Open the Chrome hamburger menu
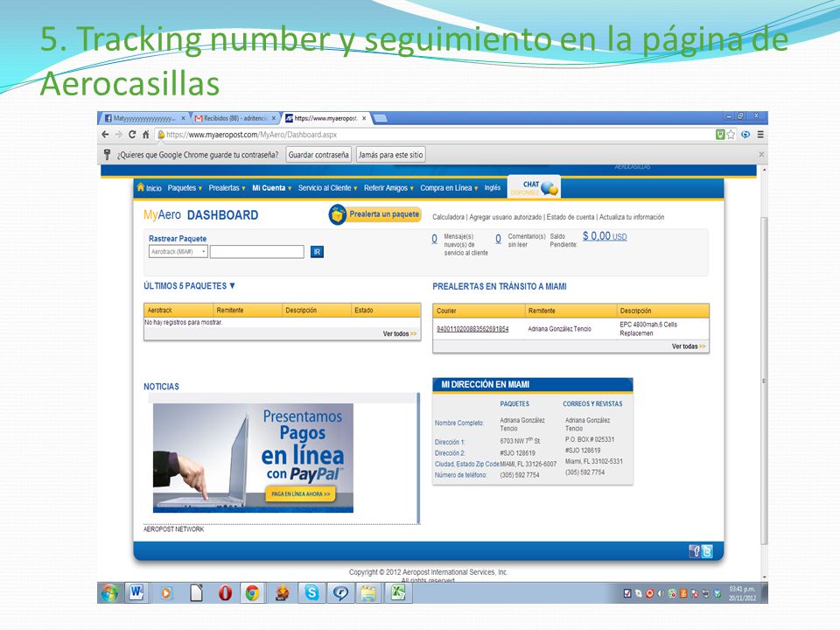Screen dimensions: 840x630 760,135
